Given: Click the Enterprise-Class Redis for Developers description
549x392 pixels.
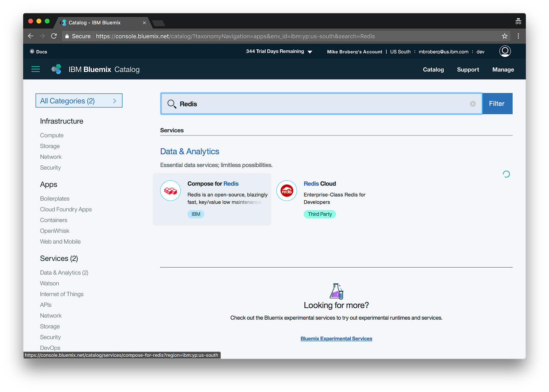Looking at the screenshot, I should pyautogui.click(x=335, y=199).
